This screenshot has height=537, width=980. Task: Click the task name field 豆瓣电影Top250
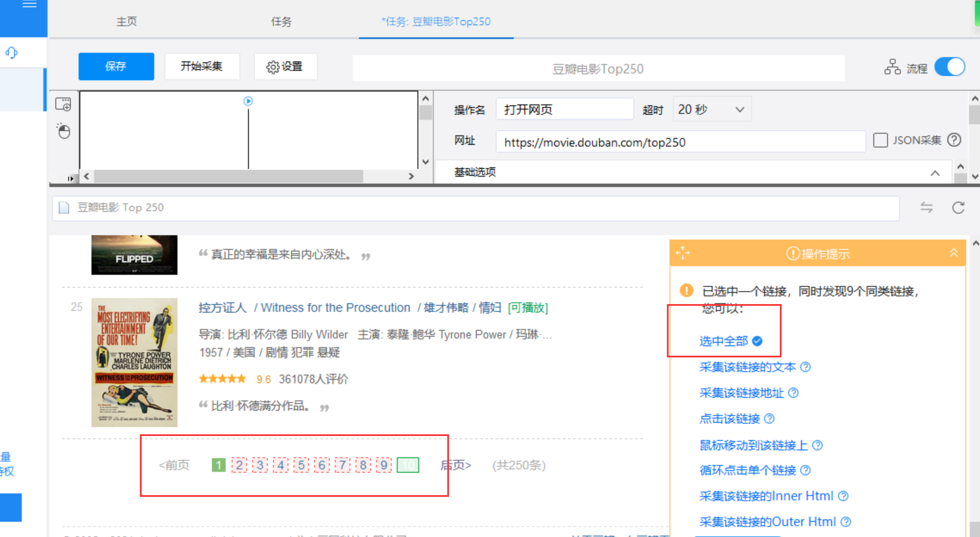[x=598, y=69]
